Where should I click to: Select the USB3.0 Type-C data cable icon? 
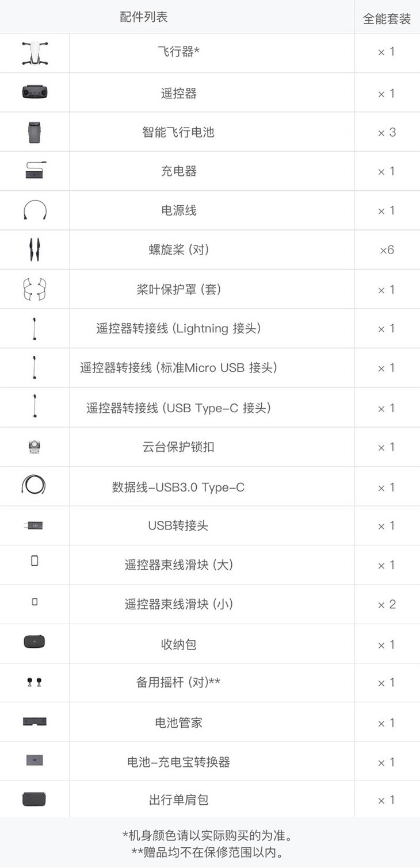(35, 486)
